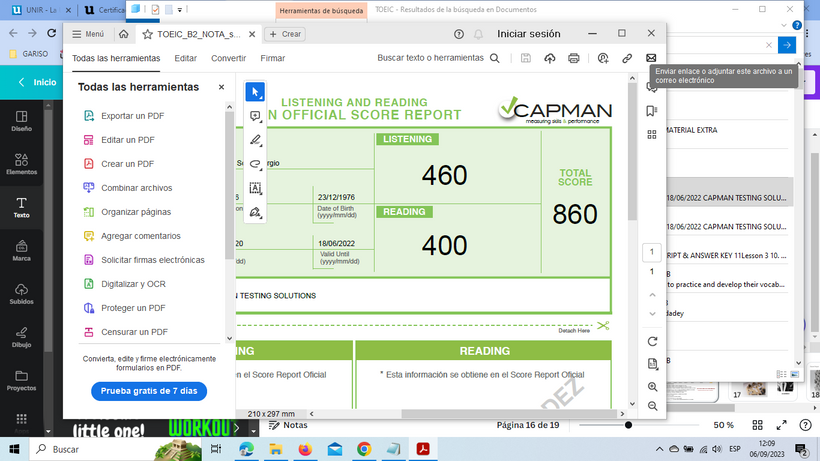
Task: Open Exportar un PDF tool
Action: [x=132, y=116]
